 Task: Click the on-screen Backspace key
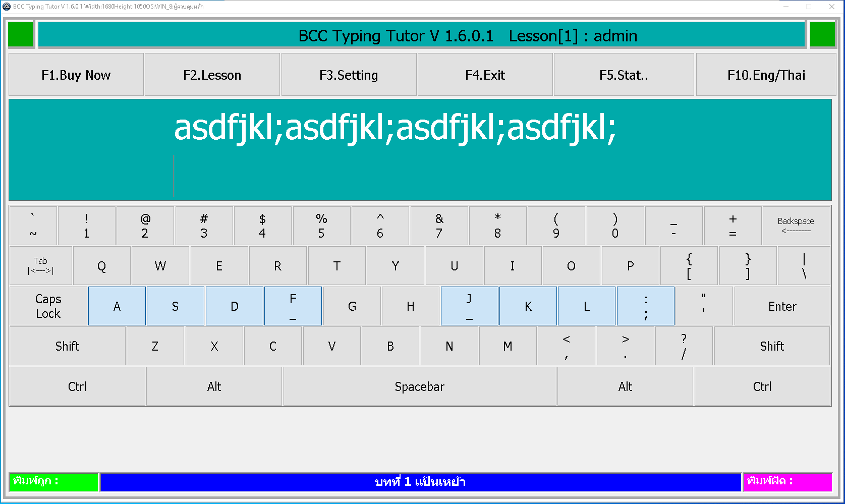click(x=796, y=226)
